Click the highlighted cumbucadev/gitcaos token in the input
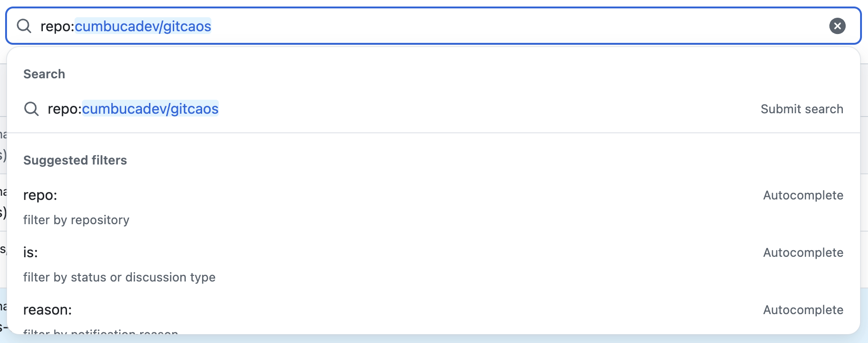This screenshot has height=343, width=868. [143, 26]
